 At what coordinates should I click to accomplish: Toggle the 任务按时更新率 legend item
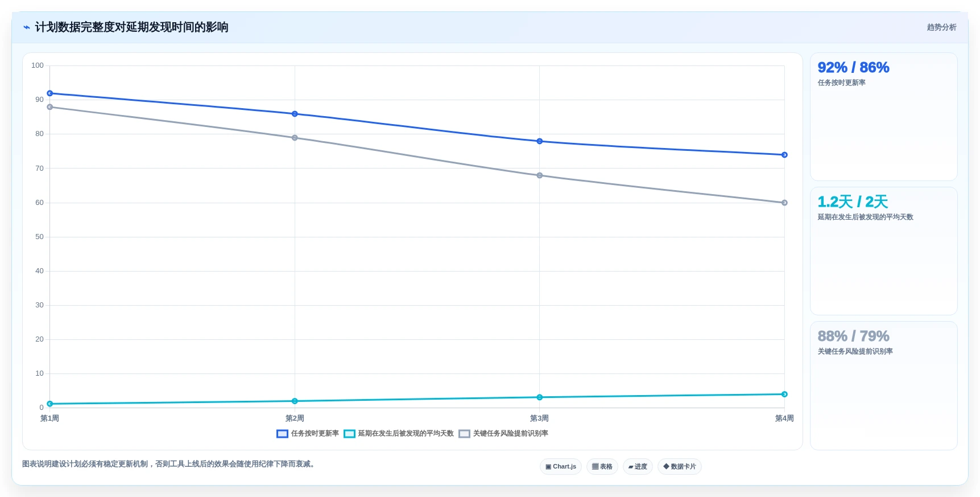[x=308, y=434]
